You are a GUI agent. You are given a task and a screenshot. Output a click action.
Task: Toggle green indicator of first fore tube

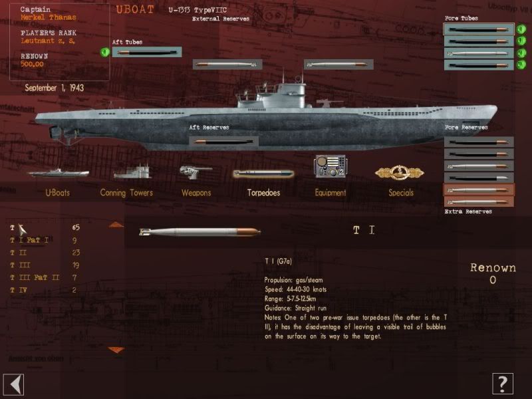click(521, 29)
